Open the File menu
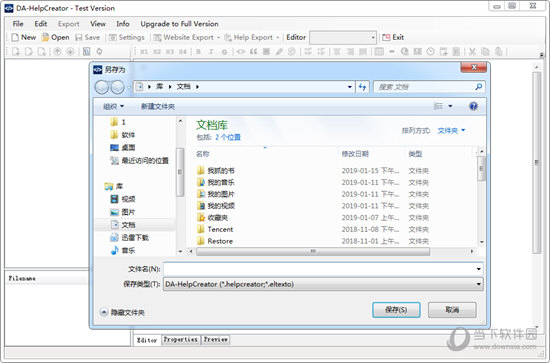Image resolution: width=550 pixels, height=363 pixels. tap(18, 24)
